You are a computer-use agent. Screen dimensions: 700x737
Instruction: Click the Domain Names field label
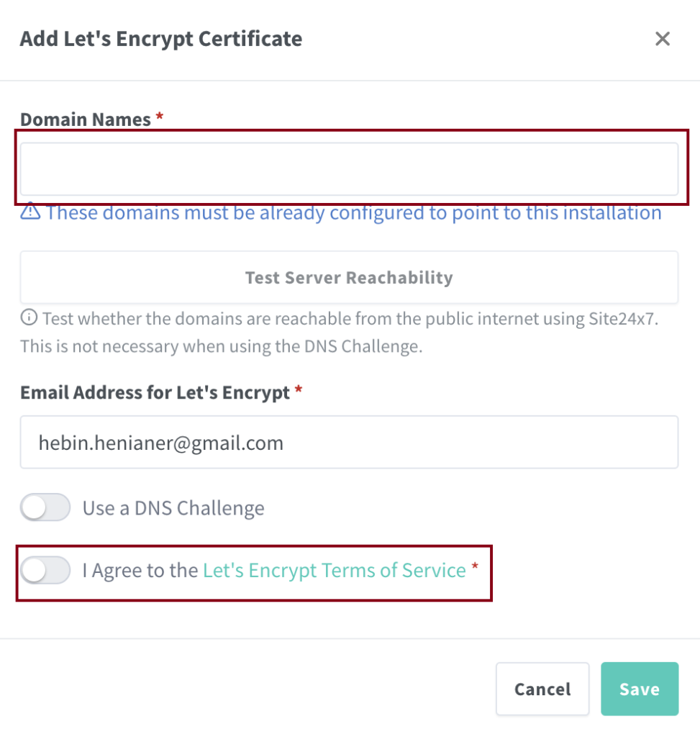[86, 119]
